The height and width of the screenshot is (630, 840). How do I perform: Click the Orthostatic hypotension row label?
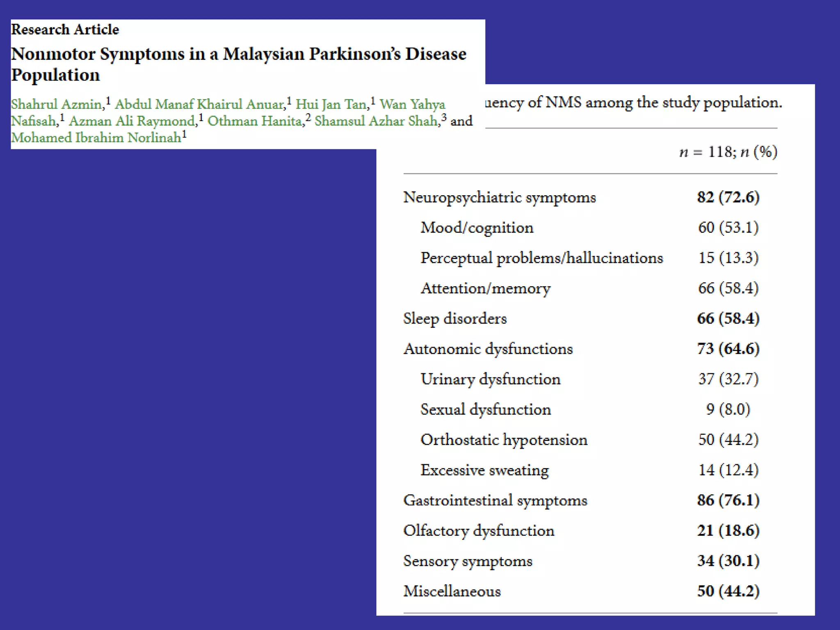coord(504,440)
